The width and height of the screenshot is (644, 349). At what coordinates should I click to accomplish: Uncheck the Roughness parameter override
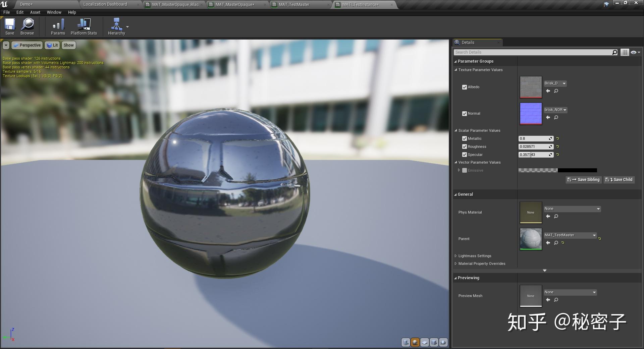coord(465,147)
